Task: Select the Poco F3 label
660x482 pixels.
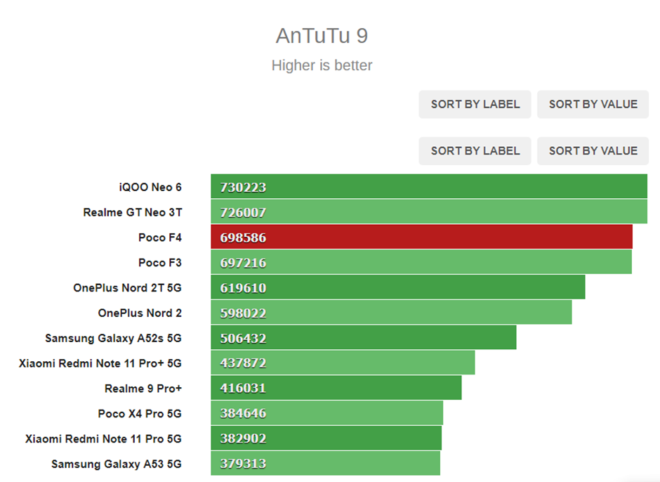Action: click(x=160, y=263)
